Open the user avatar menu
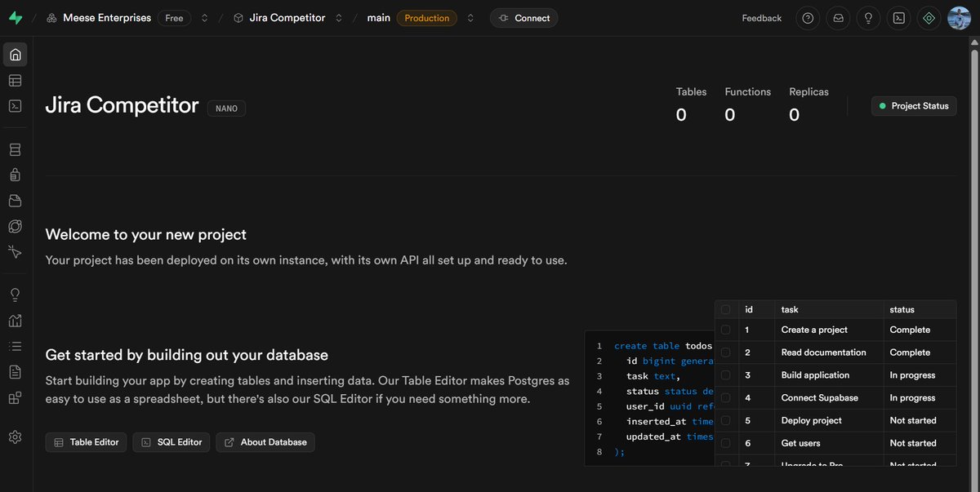The image size is (980, 492). pyautogui.click(x=959, y=18)
